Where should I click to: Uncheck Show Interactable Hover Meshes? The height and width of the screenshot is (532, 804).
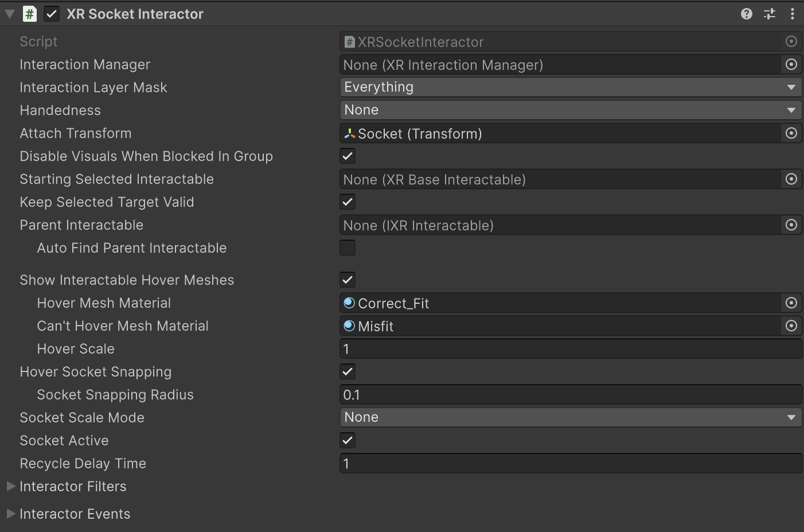tap(348, 280)
